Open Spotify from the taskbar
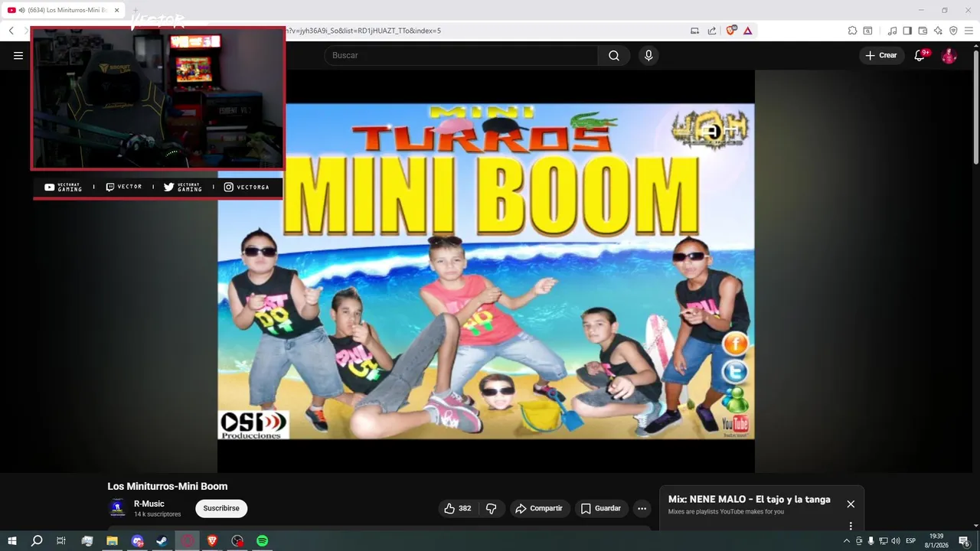This screenshot has width=980, height=551. pyautogui.click(x=262, y=540)
